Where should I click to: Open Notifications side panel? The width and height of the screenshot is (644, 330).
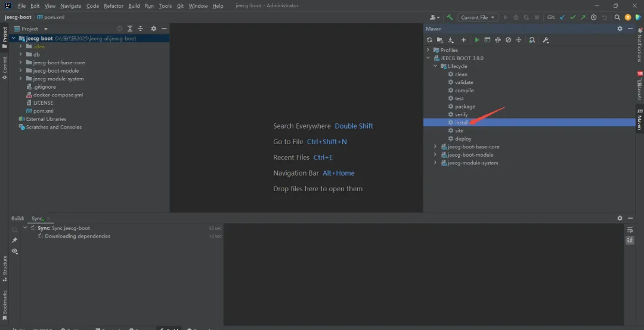[640, 45]
